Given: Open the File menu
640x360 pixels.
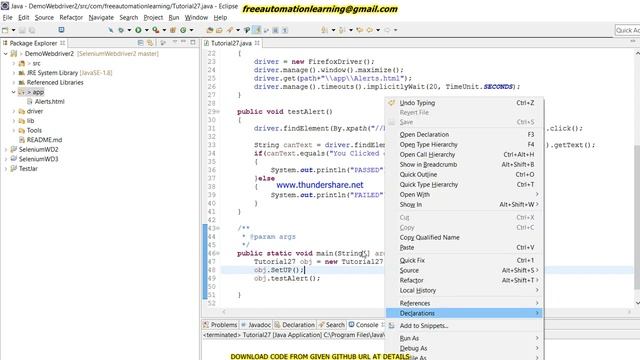Looking at the screenshot, I should tap(7, 18).
